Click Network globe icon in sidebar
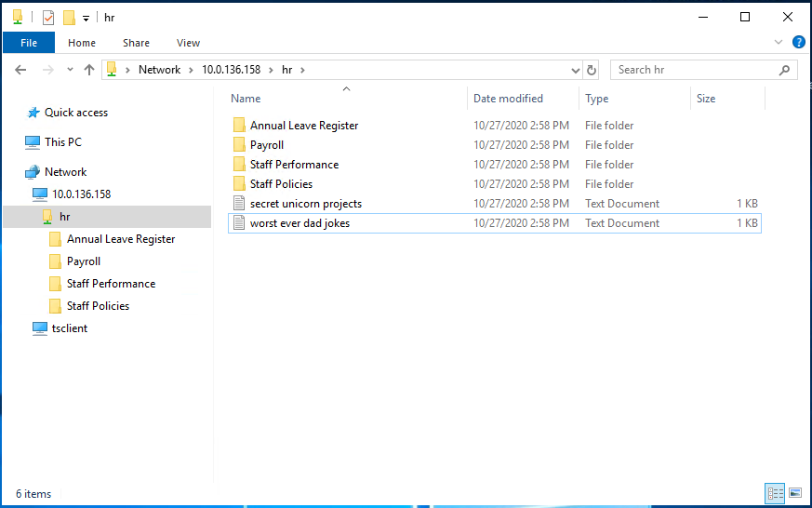The height and width of the screenshot is (508, 812). [33, 172]
